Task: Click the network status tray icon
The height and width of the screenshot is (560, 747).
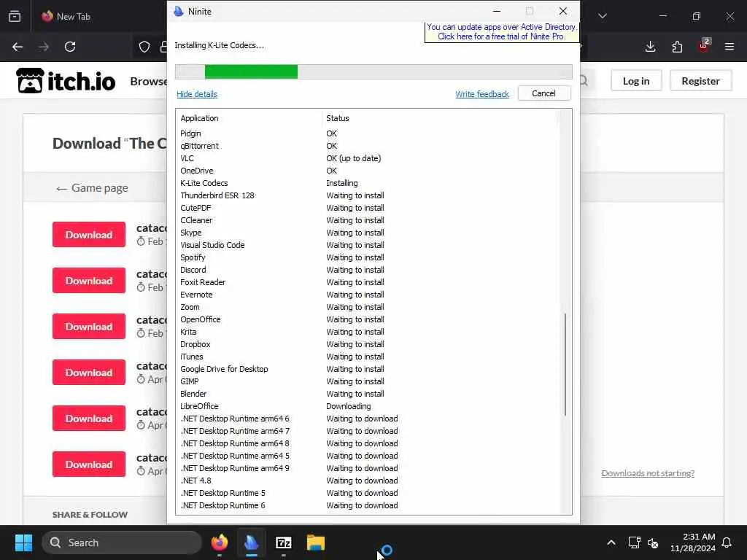Action: point(634,542)
